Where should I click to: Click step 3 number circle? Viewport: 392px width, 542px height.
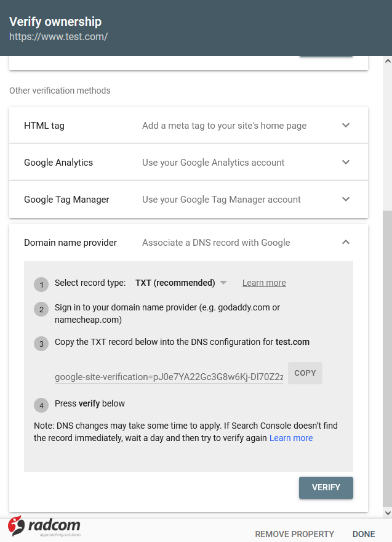[41, 344]
